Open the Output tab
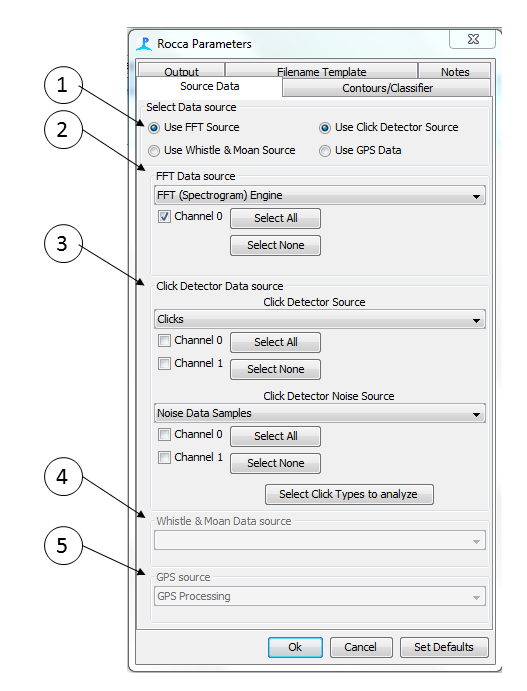The height and width of the screenshot is (691, 527). tap(181, 71)
